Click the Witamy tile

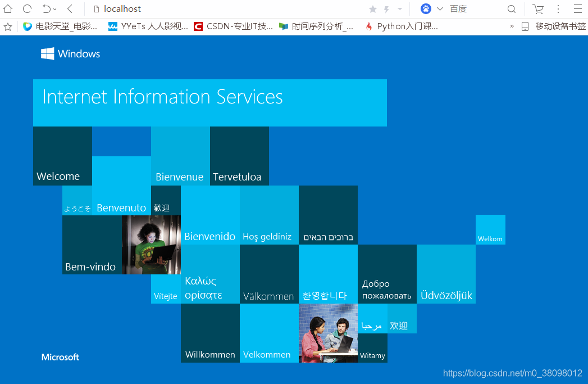click(372, 348)
